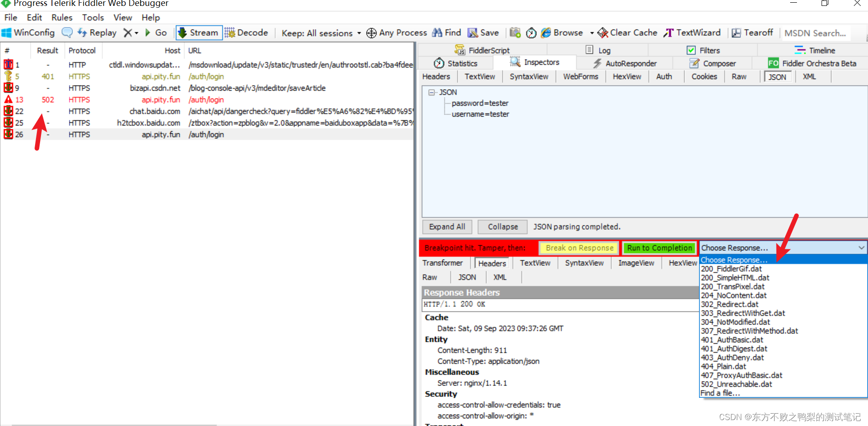Select request Cookies inspector tab
The width and height of the screenshot is (868, 426).
click(x=704, y=76)
